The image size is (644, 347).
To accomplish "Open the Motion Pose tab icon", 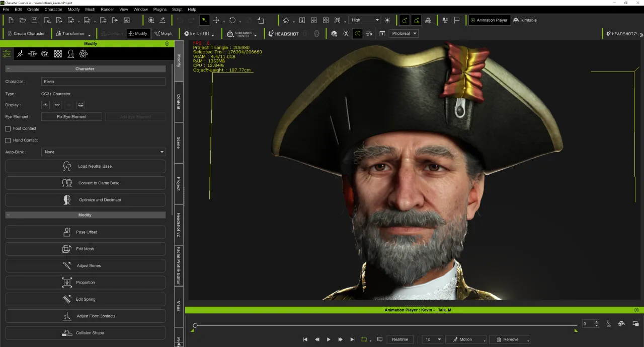I will pos(20,54).
